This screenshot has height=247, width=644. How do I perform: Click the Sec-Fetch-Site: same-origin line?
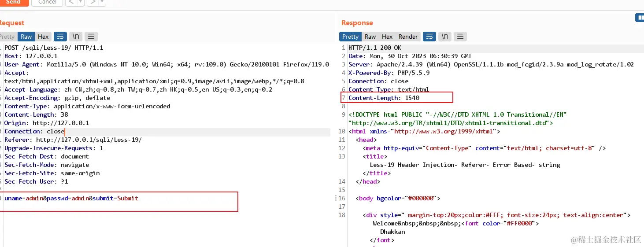(x=52, y=173)
